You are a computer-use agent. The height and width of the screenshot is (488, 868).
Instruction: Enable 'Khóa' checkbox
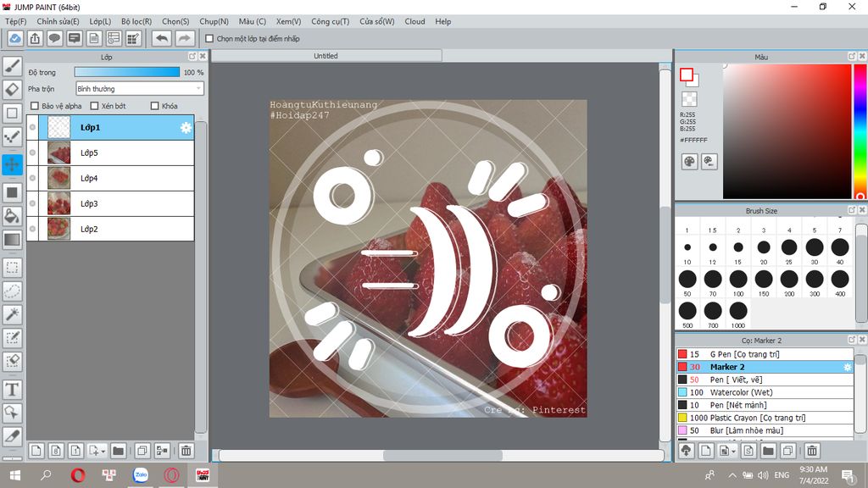pyautogui.click(x=154, y=106)
